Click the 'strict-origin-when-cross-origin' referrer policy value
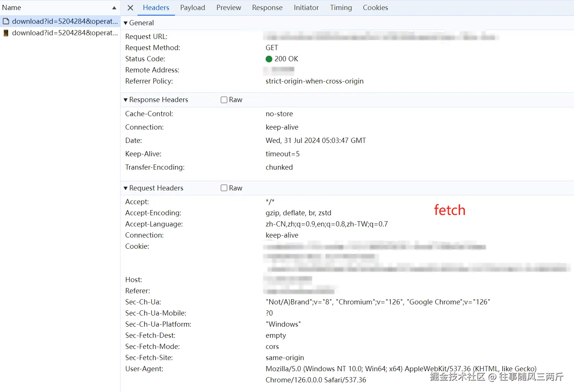The width and height of the screenshot is (574, 392). 314,81
